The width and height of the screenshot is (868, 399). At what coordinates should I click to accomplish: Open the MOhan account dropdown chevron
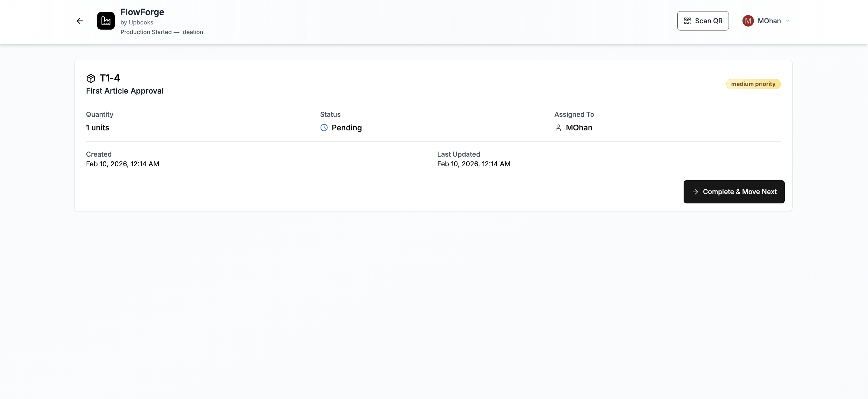point(788,21)
